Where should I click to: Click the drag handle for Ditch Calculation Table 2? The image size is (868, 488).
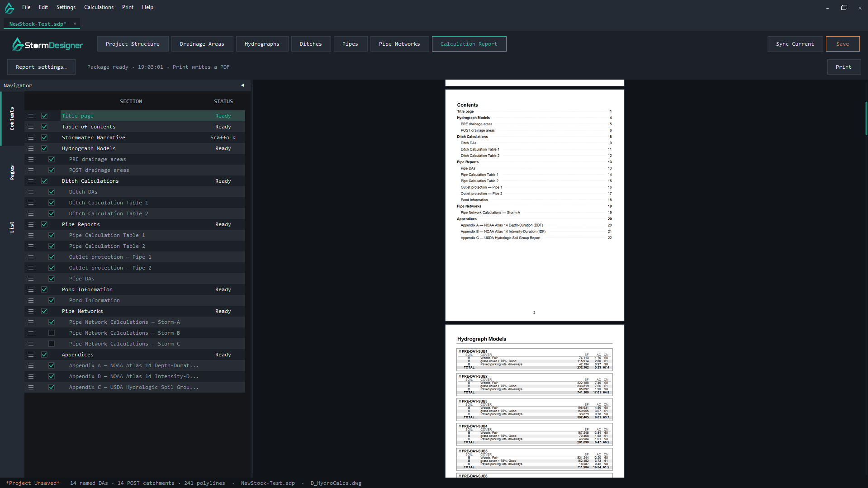coord(31,213)
